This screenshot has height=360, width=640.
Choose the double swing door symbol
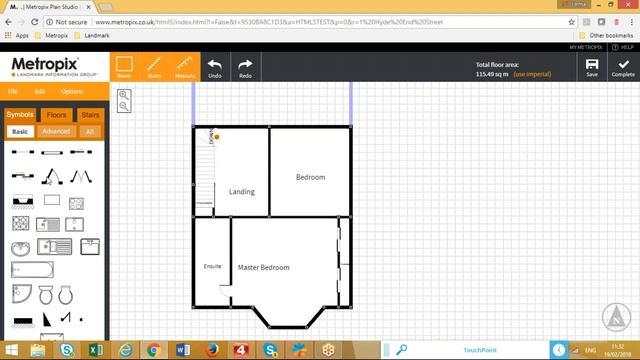pos(81,177)
